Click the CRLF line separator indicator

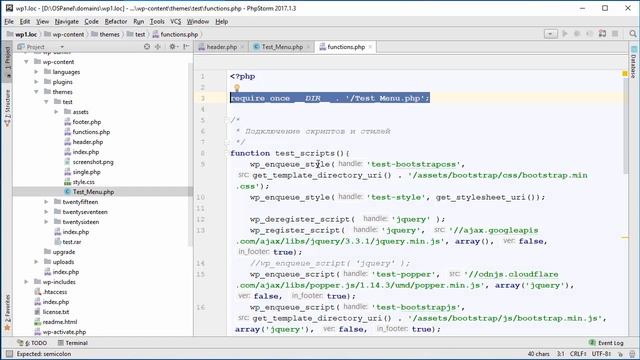[x=578, y=354]
